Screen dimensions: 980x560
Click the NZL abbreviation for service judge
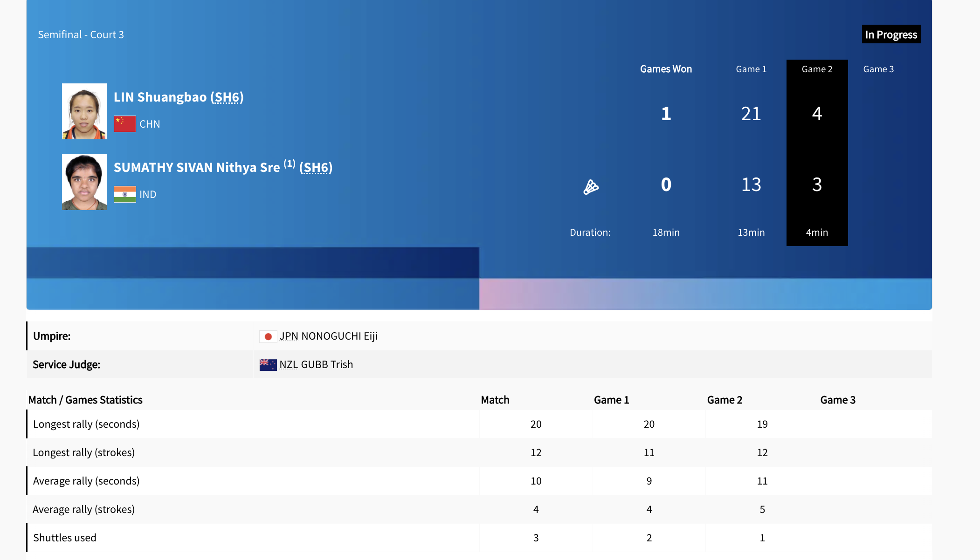(289, 365)
